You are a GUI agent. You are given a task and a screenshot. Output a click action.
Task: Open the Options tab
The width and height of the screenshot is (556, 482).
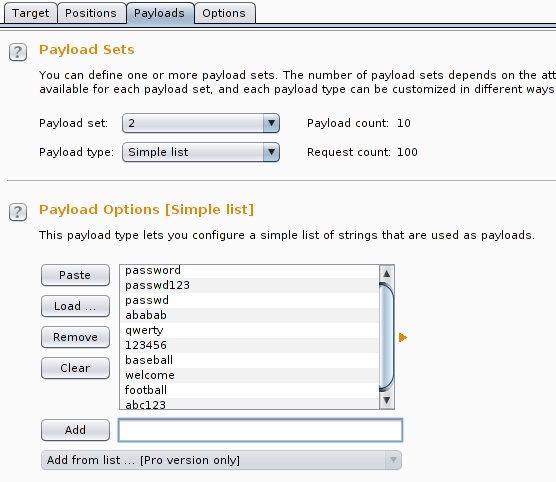pos(224,13)
